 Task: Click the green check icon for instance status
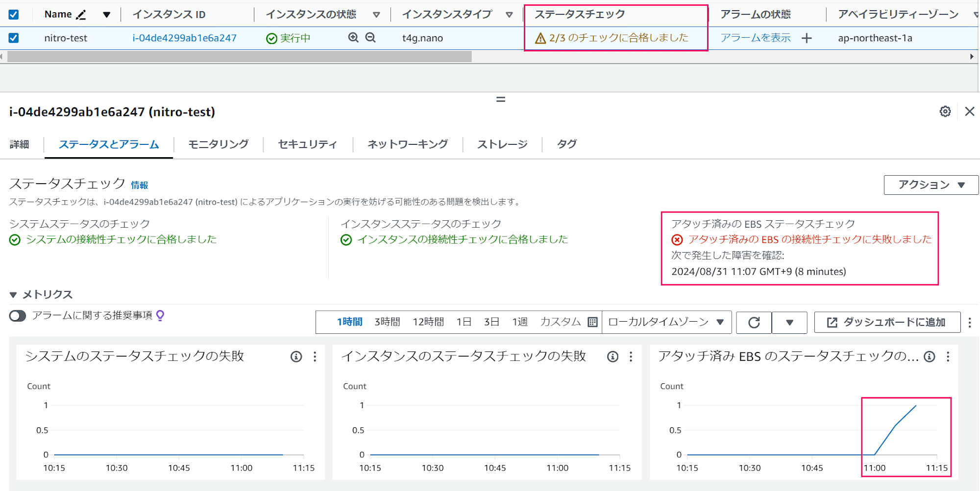346,240
